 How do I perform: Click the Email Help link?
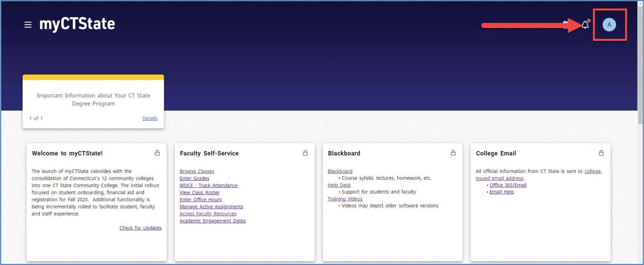[501, 192]
